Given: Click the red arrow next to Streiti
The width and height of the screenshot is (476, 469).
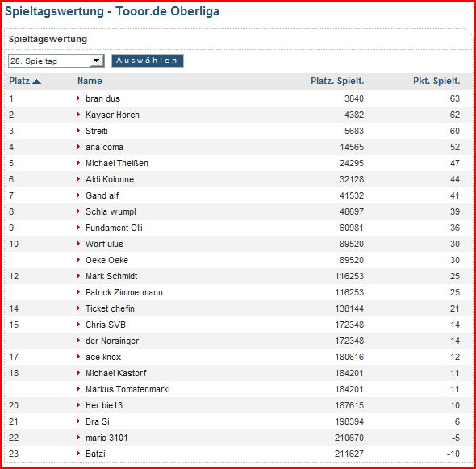Looking at the screenshot, I should [x=78, y=130].
